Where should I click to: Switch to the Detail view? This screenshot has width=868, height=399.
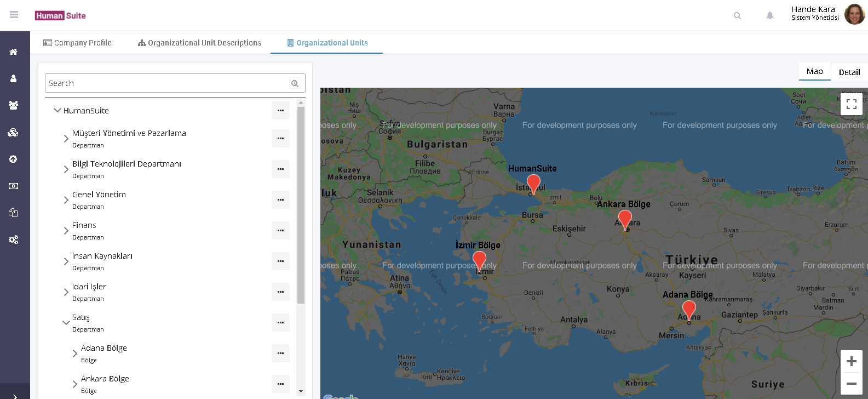click(849, 72)
